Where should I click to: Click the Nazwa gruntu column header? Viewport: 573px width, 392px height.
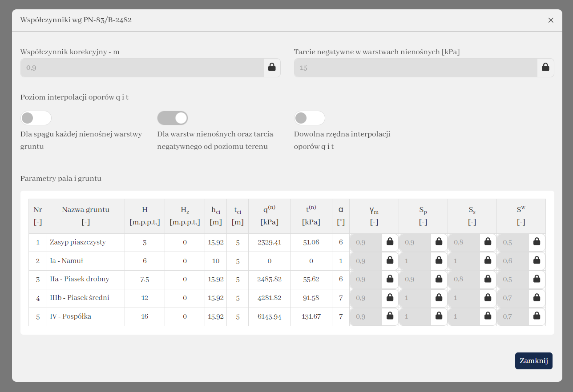pos(85,216)
